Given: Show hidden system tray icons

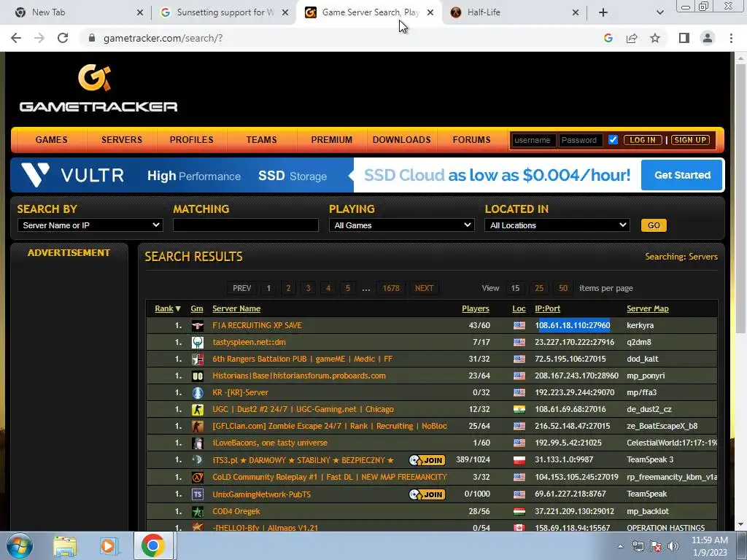Looking at the screenshot, I should click(620, 546).
